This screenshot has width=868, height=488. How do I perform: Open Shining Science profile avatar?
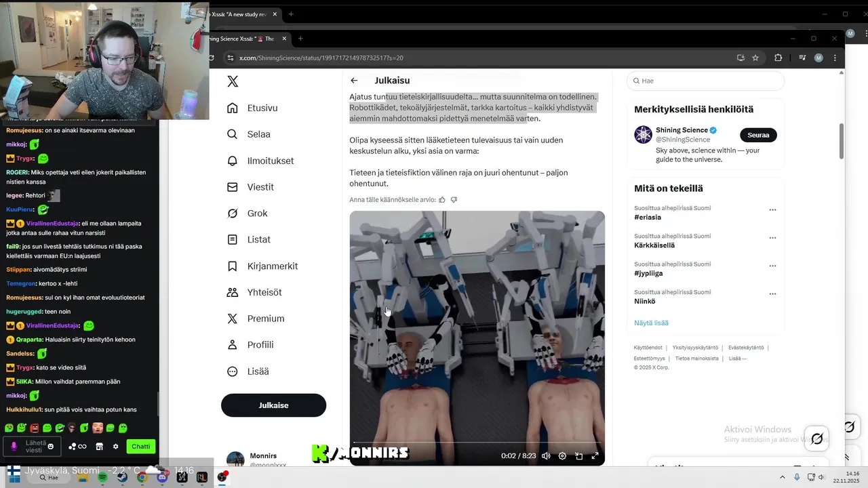pyautogui.click(x=643, y=135)
